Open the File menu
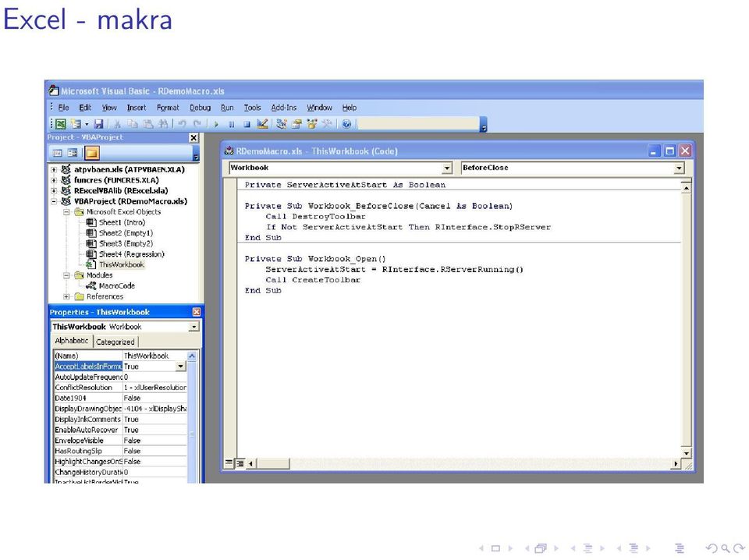This screenshot has height=560, width=749. [63, 108]
